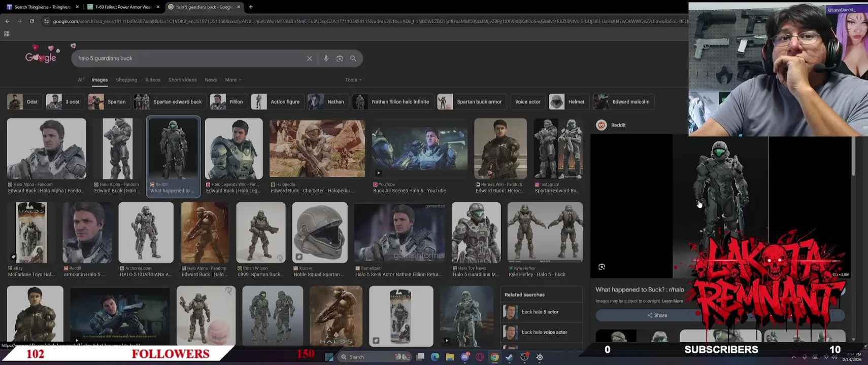The height and width of the screenshot is (365, 868).
Task: Open Task View on taskbar
Action: [x=420, y=357]
